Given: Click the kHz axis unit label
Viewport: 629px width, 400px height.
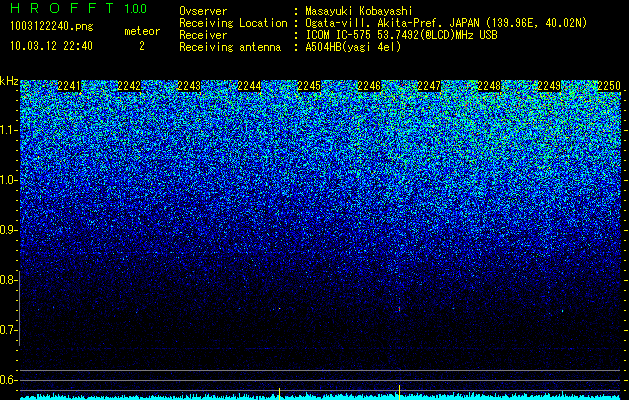Looking at the screenshot, I should (9, 81).
